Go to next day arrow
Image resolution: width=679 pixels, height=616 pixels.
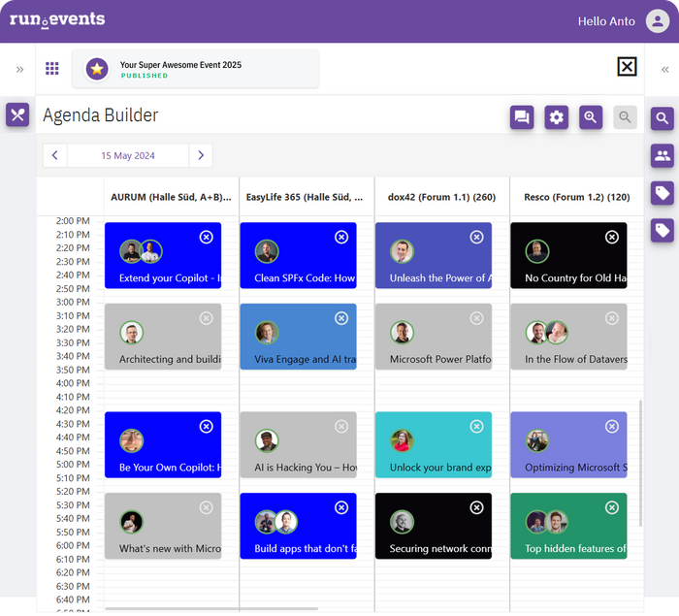(x=201, y=155)
